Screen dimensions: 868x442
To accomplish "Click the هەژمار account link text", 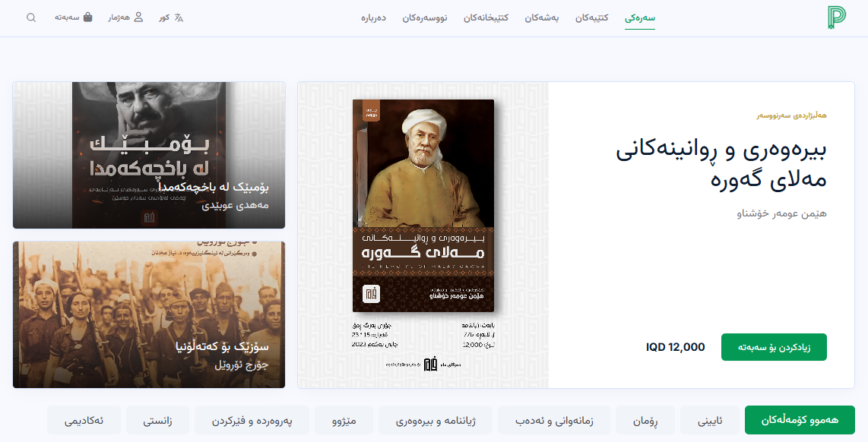I will [119, 17].
